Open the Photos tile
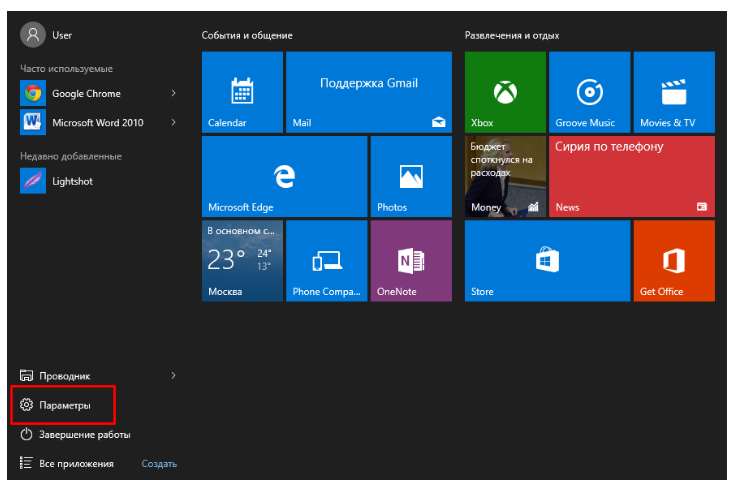The image size is (734, 486). (x=411, y=177)
